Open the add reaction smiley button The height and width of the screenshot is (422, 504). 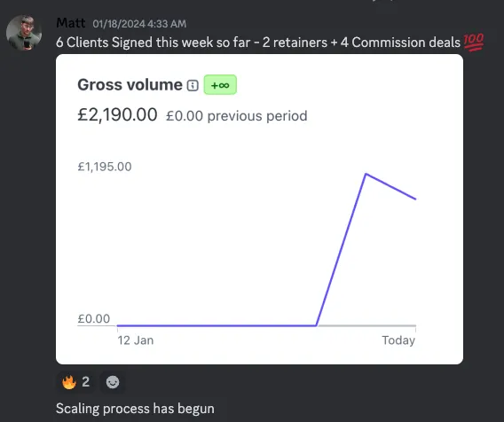tap(113, 382)
